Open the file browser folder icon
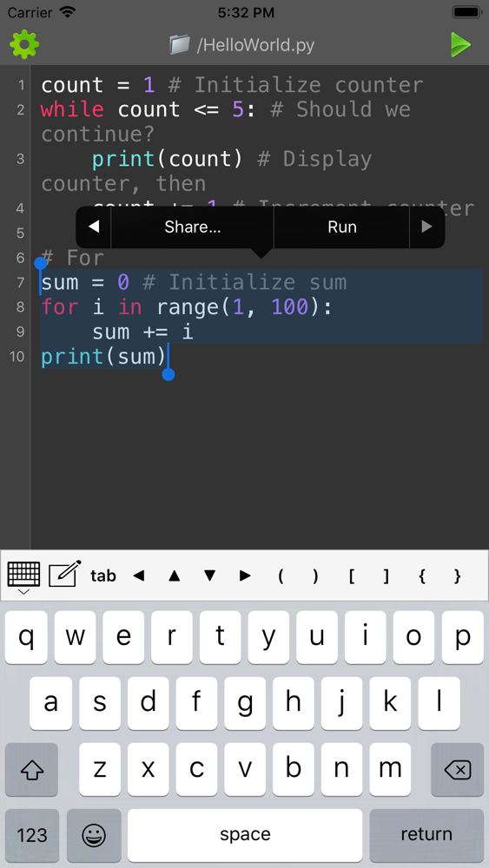 (x=180, y=44)
